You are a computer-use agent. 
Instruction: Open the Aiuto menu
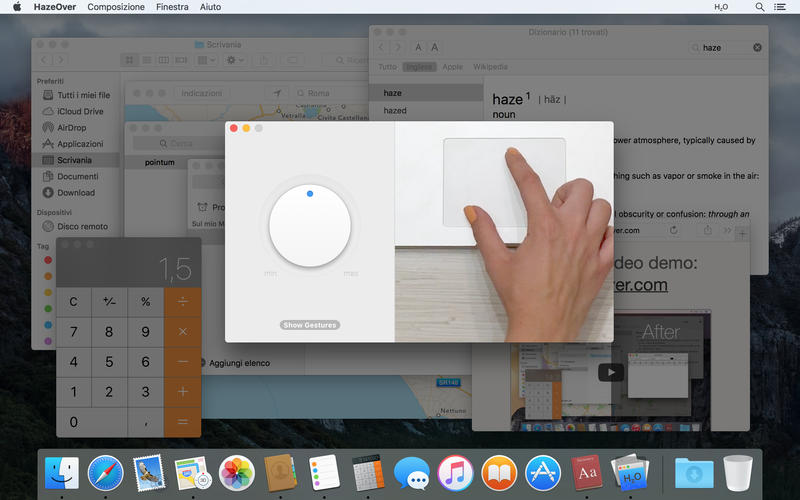pyautogui.click(x=210, y=7)
